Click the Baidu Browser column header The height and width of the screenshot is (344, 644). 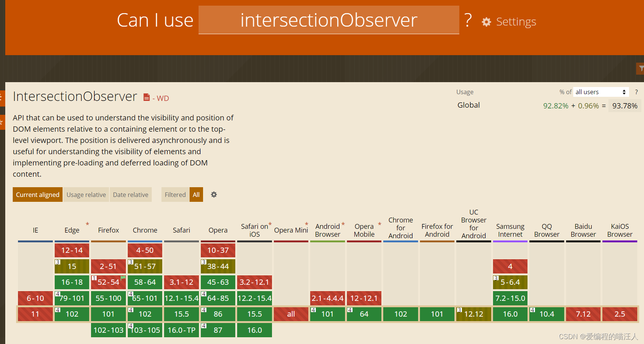point(583,230)
